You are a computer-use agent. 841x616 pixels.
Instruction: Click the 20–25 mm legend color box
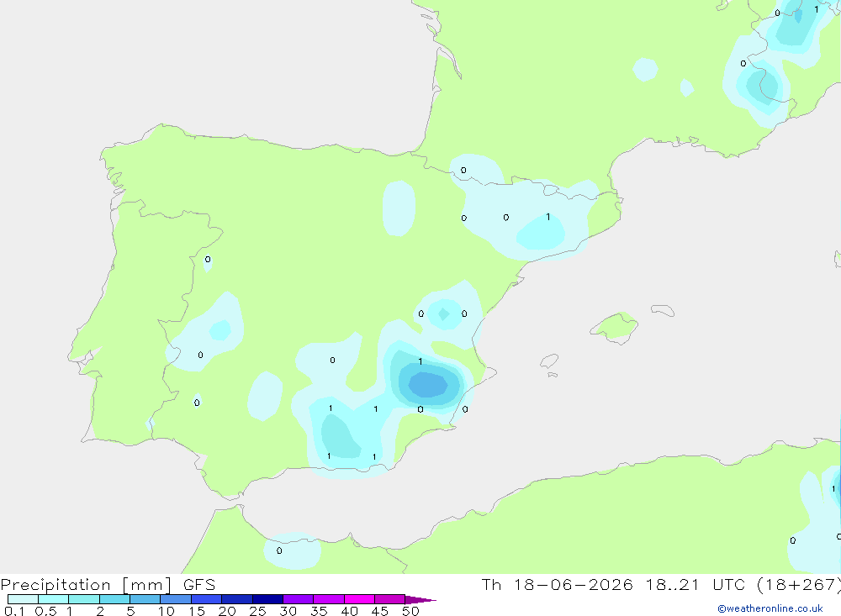tap(236, 599)
